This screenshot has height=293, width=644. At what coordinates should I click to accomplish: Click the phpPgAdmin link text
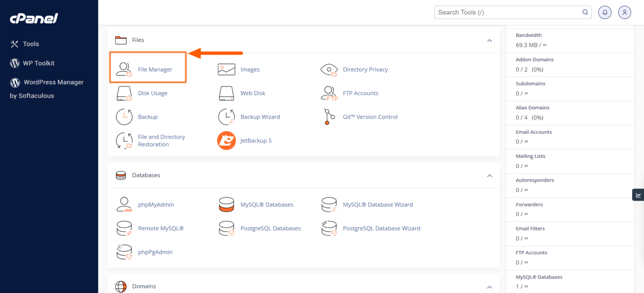click(155, 252)
